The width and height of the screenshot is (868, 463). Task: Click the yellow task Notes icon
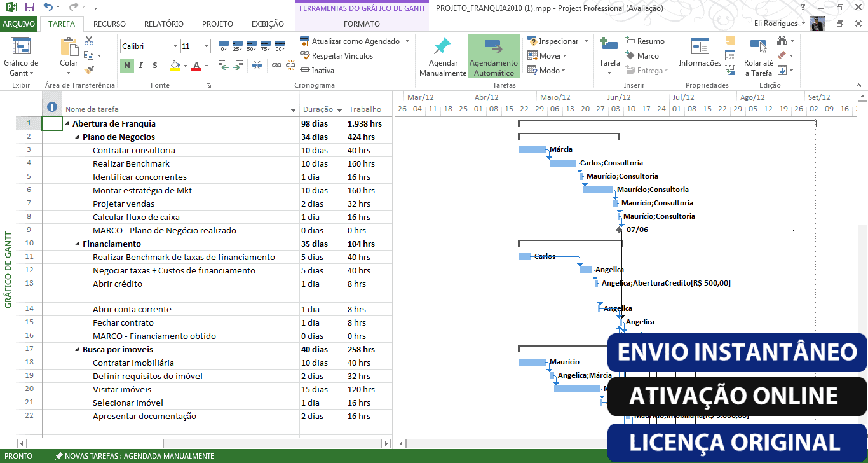point(730,41)
